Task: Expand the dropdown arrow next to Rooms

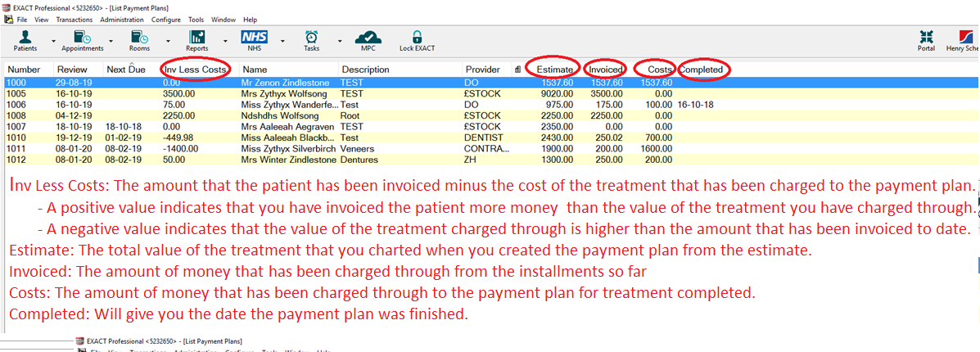Action: (168, 41)
